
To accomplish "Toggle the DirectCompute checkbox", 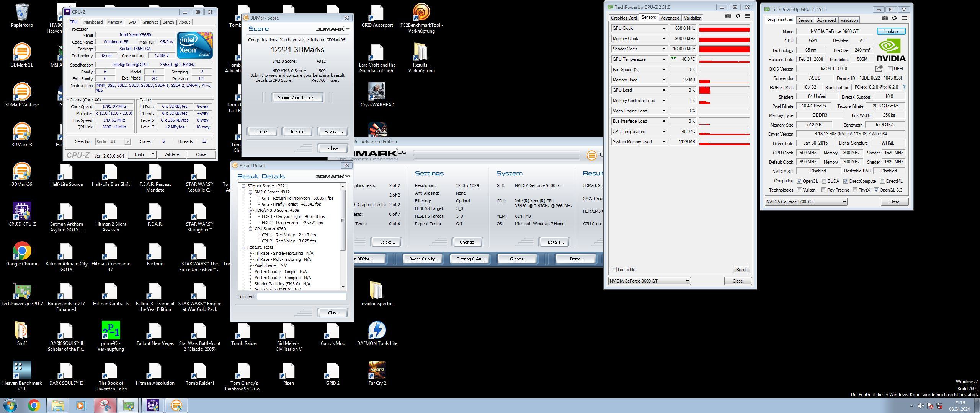I will (x=846, y=181).
